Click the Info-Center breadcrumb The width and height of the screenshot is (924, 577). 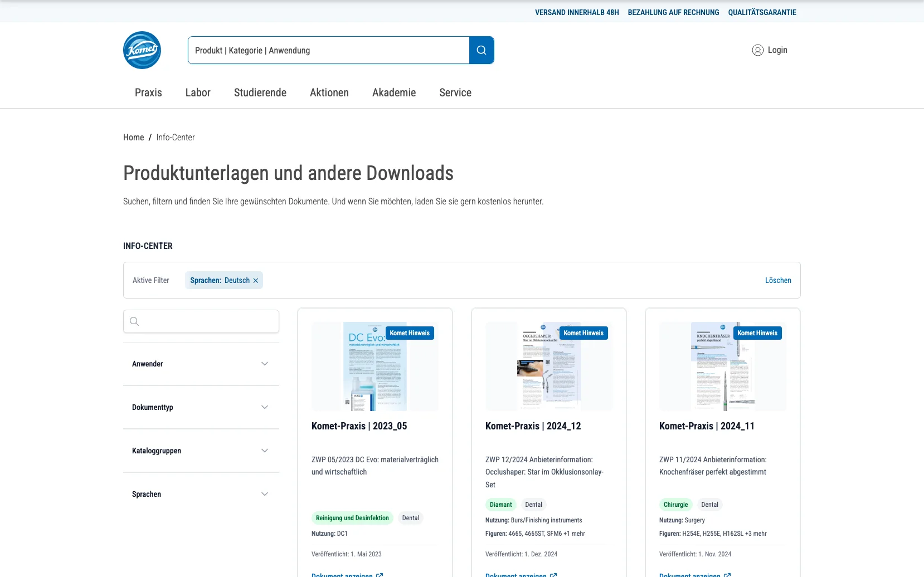click(176, 137)
